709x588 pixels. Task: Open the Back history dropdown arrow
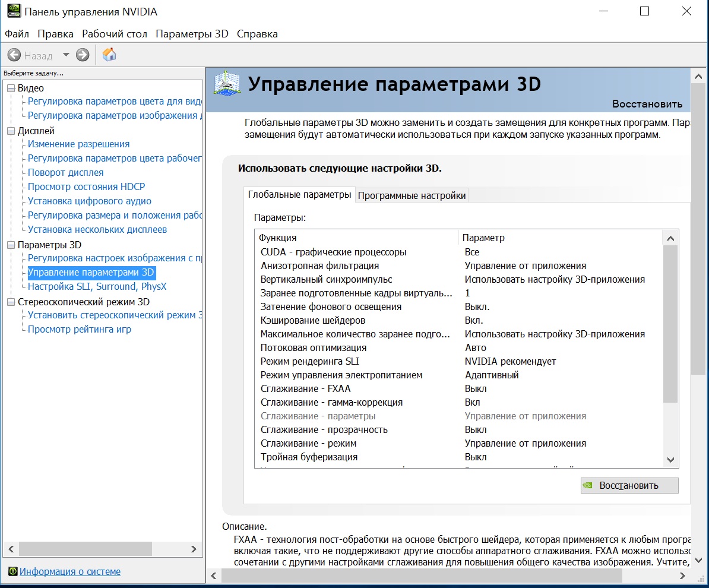tap(66, 55)
